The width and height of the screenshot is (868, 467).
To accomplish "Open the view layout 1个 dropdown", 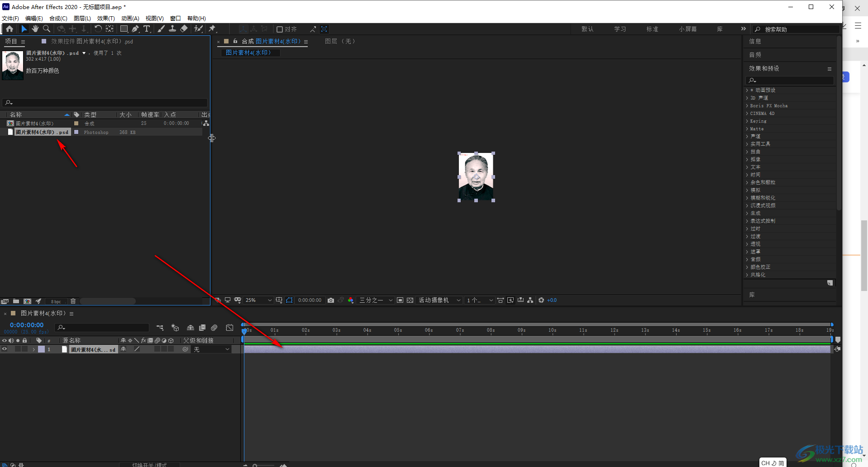I will tap(480, 300).
